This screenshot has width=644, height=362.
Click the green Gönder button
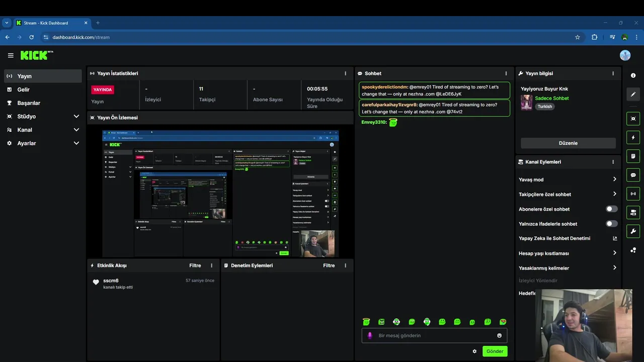[x=495, y=351]
